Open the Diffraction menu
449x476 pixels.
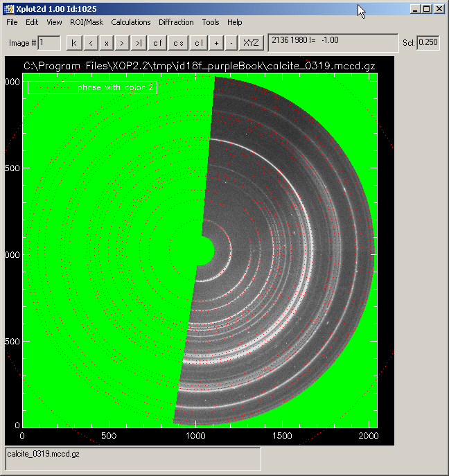[176, 22]
